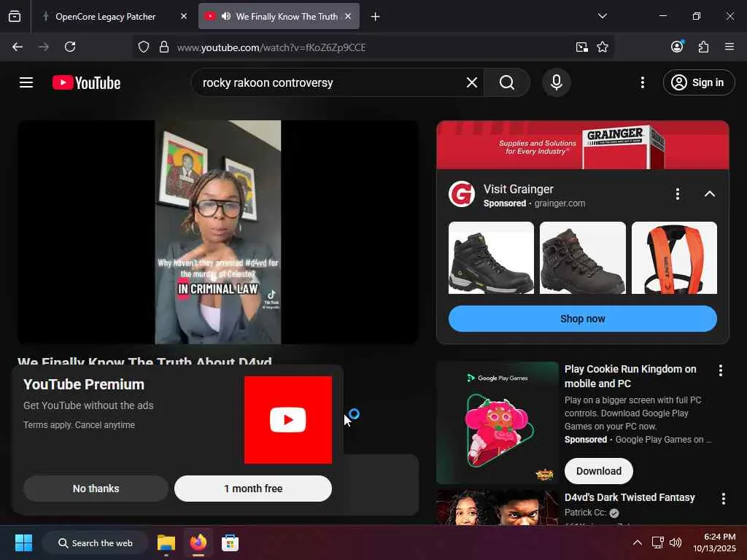Open Grainger ad options menu
Image resolution: width=747 pixels, height=560 pixels.
678,194
